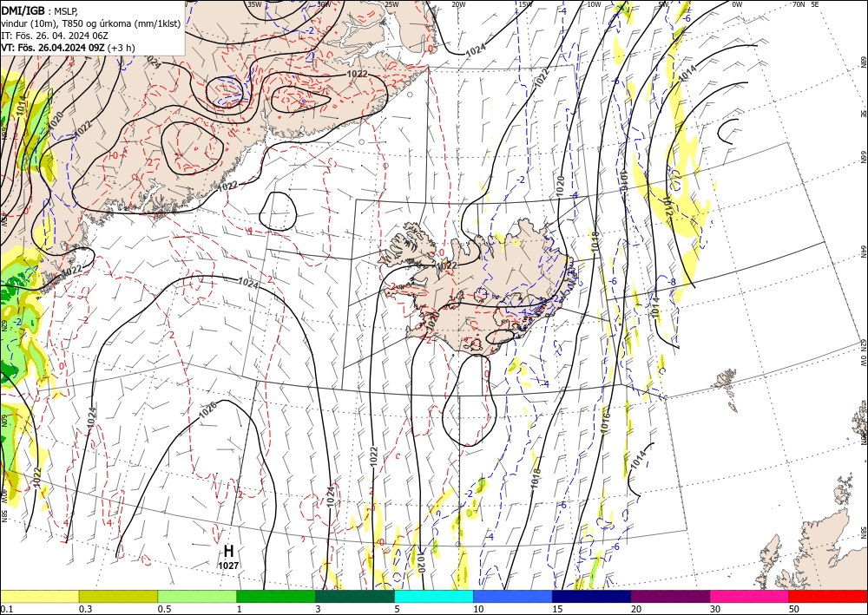Click the "20W" longitude label

point(458,4)
